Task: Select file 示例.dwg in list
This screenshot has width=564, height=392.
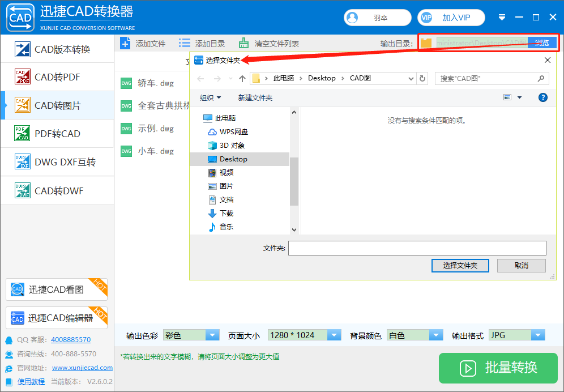Action: click(x=155, y=129)
